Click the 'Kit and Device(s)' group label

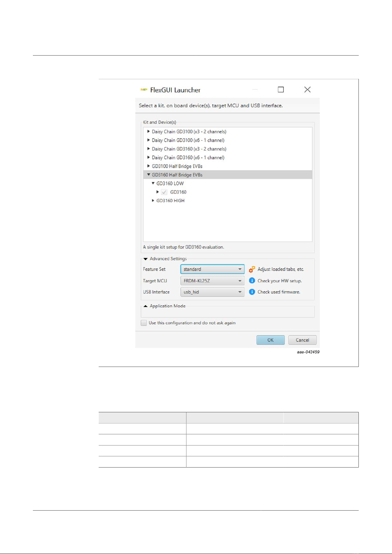(159, 122)
